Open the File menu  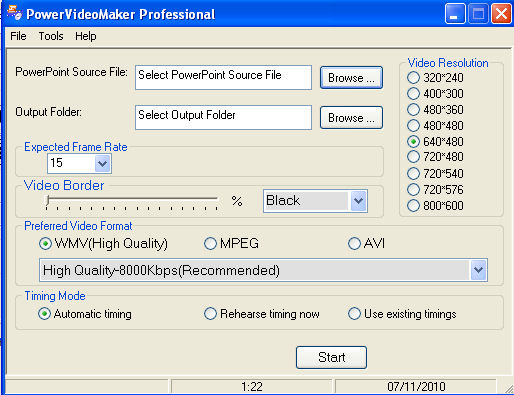pos(18,36)
